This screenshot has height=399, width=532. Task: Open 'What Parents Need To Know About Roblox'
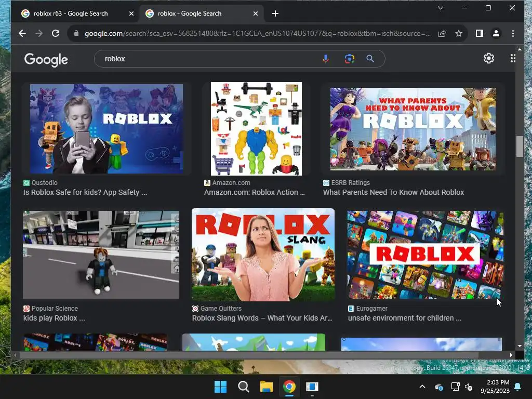point(394,192)
